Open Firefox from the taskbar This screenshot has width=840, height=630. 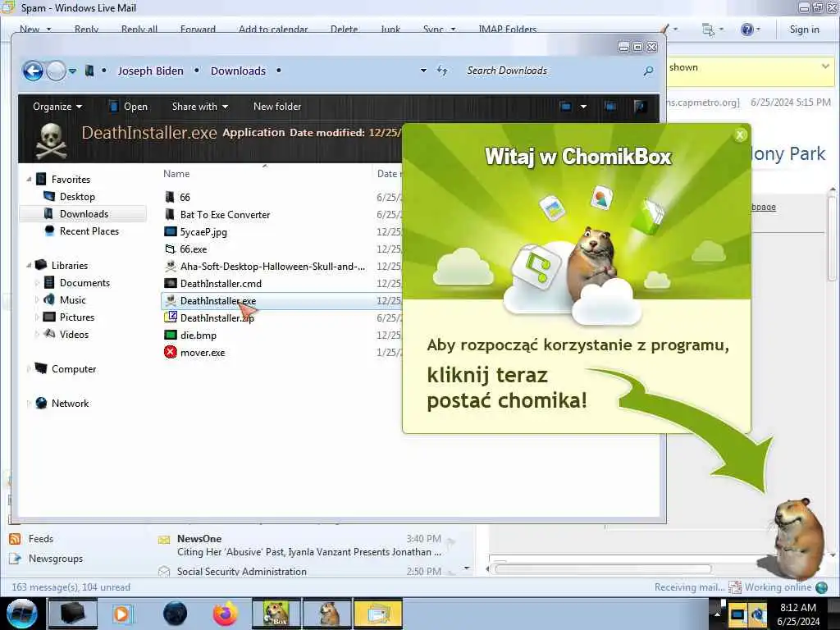coord(225,614)
